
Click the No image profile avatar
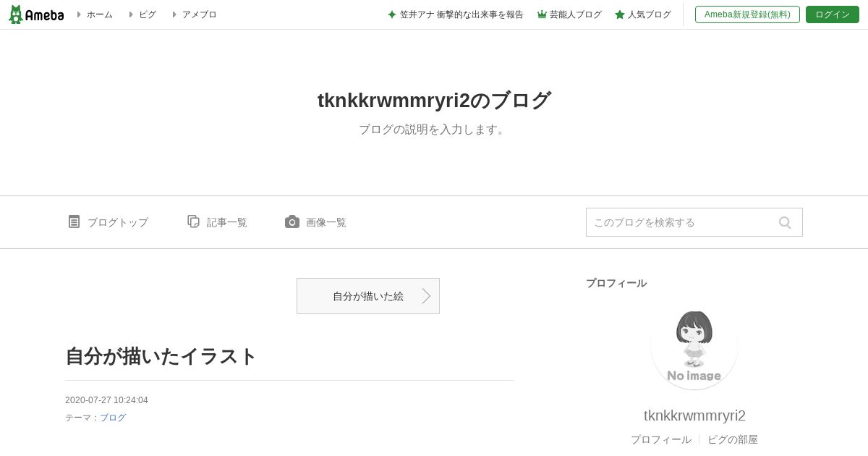point(694,347)
